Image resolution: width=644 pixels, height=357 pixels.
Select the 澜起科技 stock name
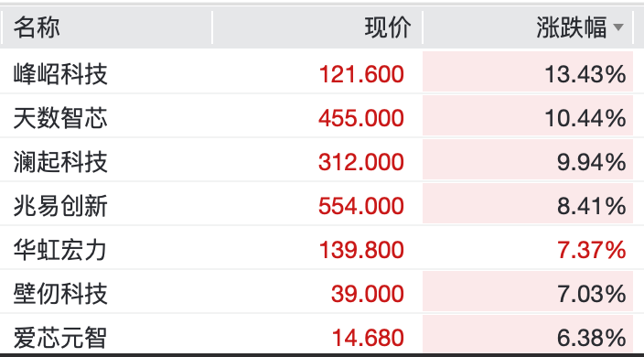60,162
